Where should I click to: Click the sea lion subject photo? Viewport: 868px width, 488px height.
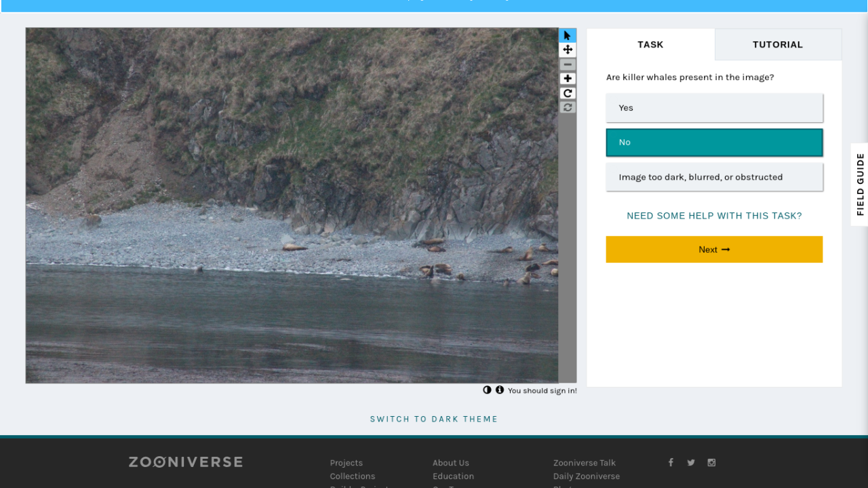tap(292, 206)
